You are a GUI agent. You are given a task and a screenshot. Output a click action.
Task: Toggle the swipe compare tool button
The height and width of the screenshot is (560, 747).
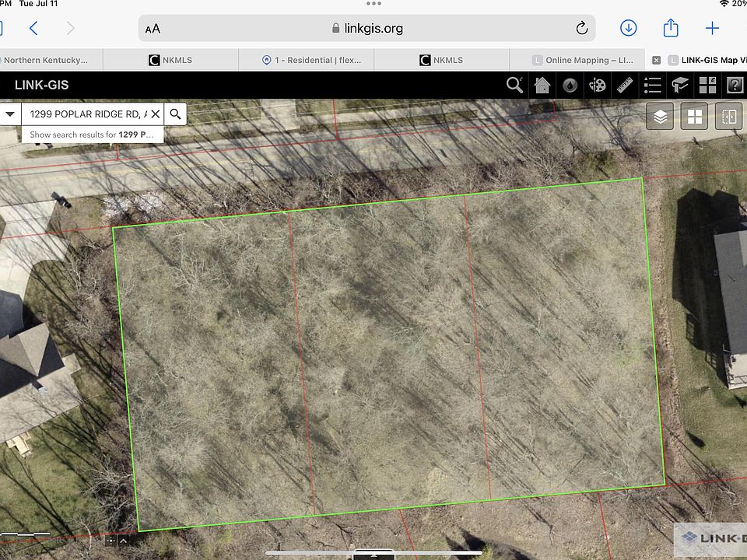(x=729, y=117)
